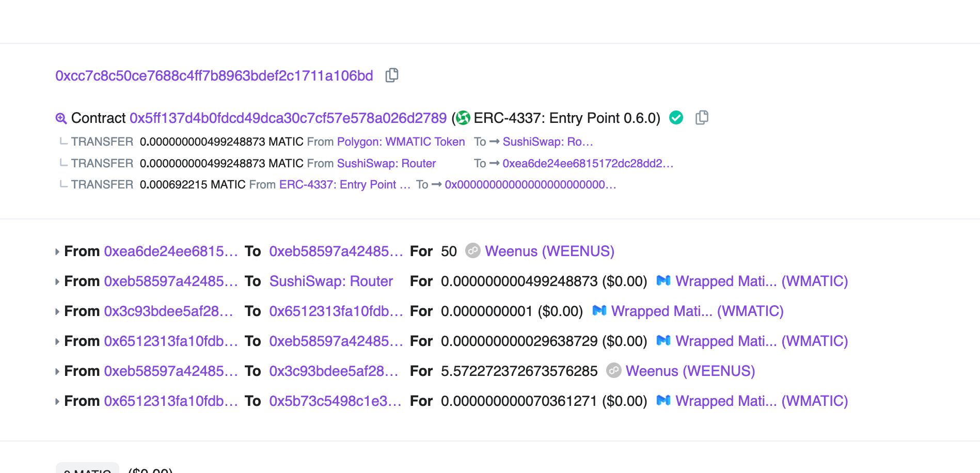This screenshot has width=980, height=473.
Task: Click WMATIC icon in 0.000000000499248873 row
Action: point(663,280)
